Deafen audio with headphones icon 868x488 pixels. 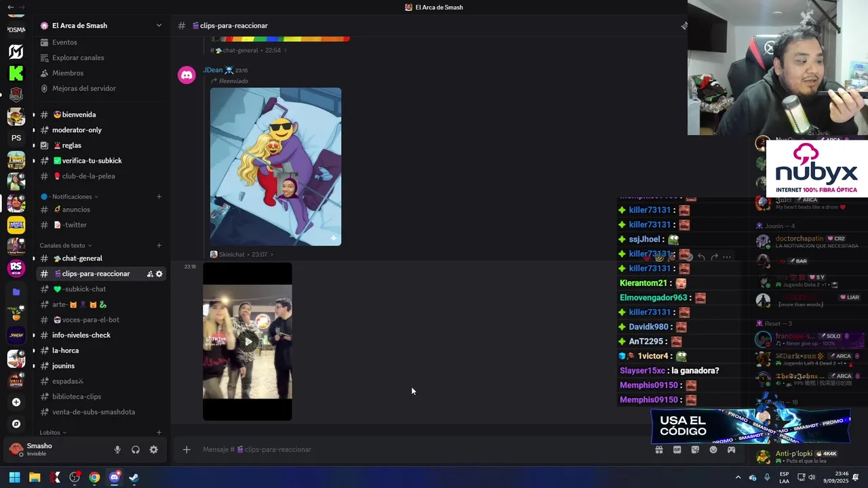coord(136,449)
